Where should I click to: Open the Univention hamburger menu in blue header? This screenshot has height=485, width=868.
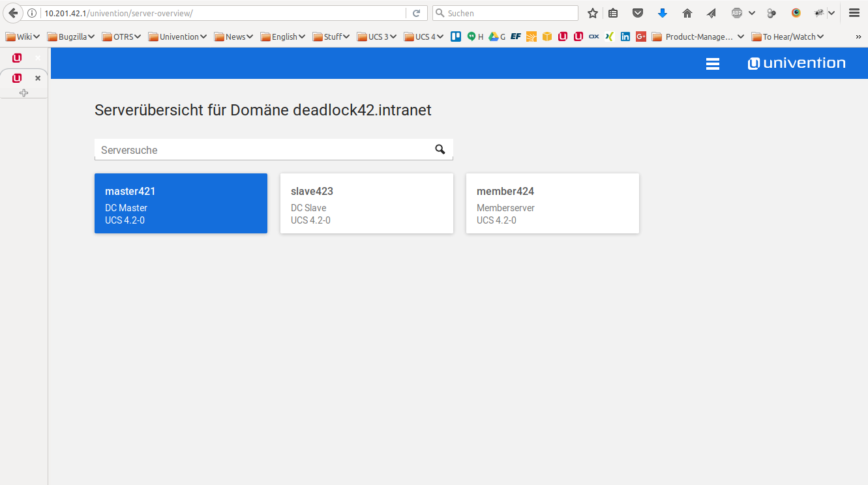click(x=713, y=63)
